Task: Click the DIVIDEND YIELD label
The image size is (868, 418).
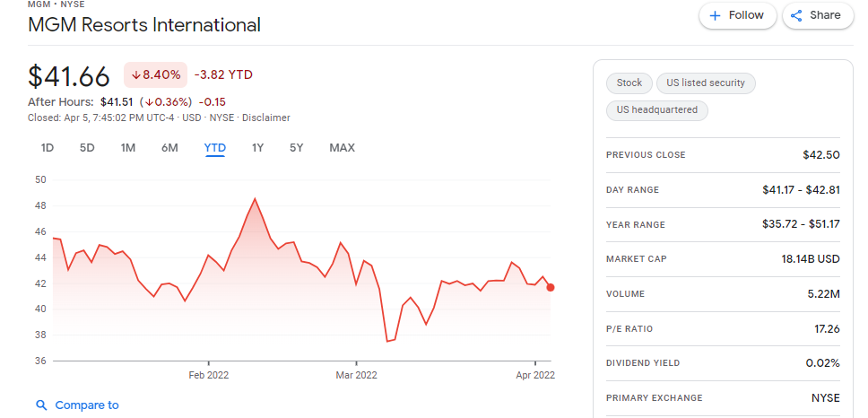Action: 643,363
